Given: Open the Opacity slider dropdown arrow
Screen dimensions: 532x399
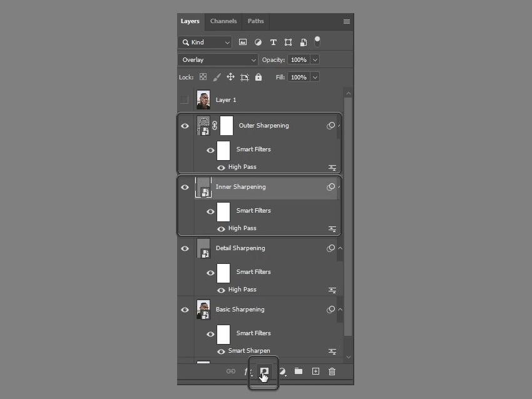Looking at the screenshot, I should coord(315,60).
